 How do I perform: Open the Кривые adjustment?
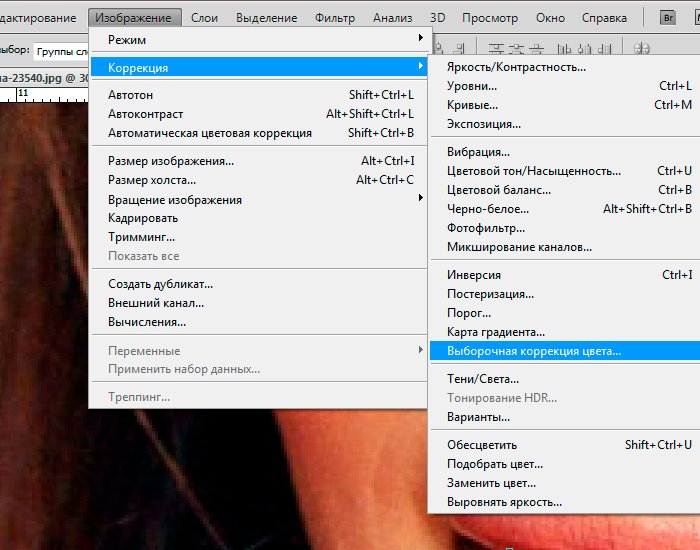click(472, 105)
